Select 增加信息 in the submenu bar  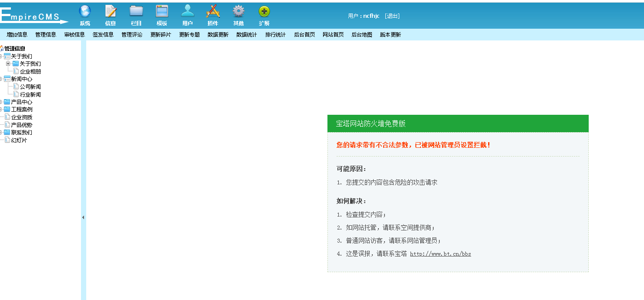click(x=17, y=35)
